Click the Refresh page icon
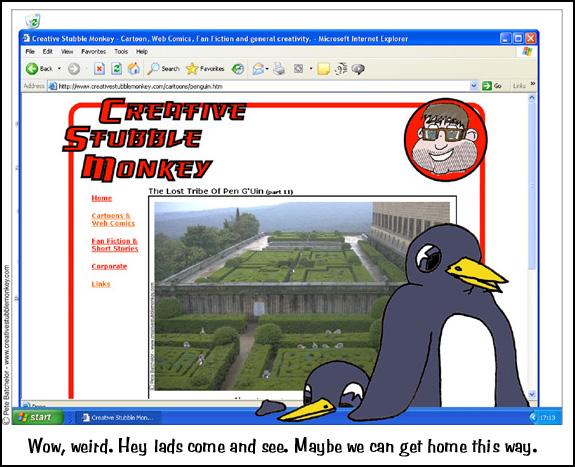 click(117, 69)
